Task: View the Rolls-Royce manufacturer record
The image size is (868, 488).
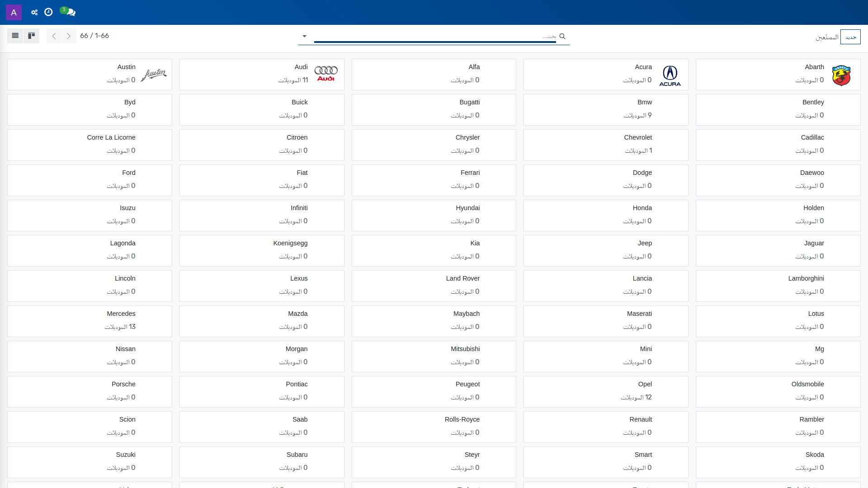Action: point(434,427)
